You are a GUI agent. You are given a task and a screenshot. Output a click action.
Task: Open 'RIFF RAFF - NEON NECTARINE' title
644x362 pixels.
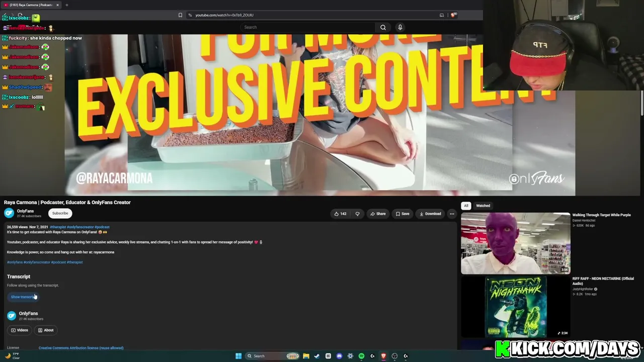[603, 281]
